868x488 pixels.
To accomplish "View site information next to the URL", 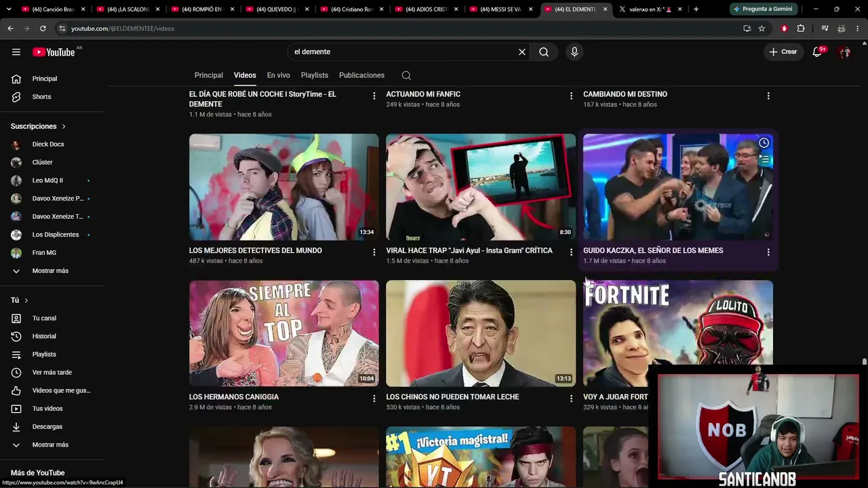I will coord(62,28).
